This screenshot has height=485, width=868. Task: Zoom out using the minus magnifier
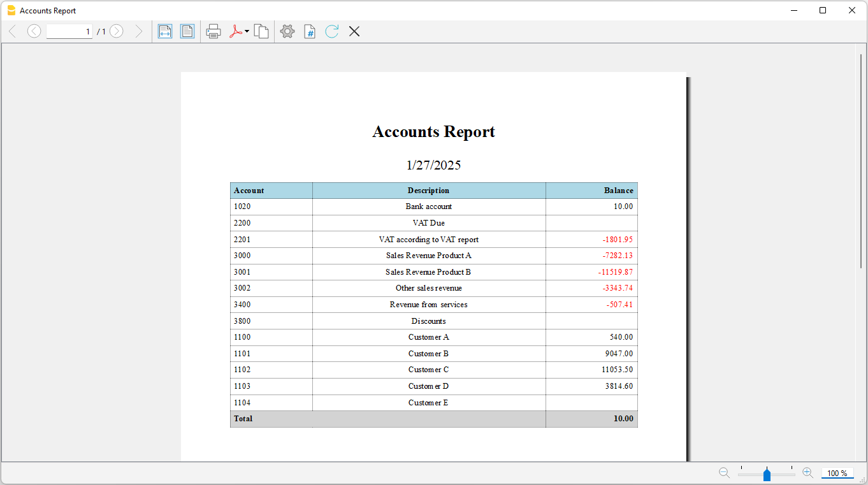click(724, 473)
